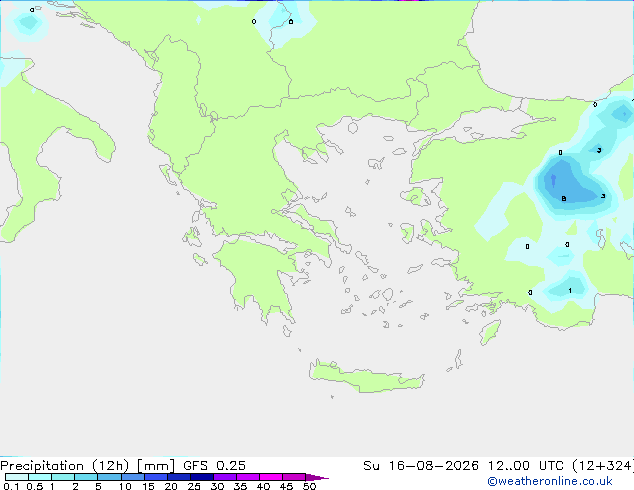Select the 25–30 mm dark blue swatch

202,477
